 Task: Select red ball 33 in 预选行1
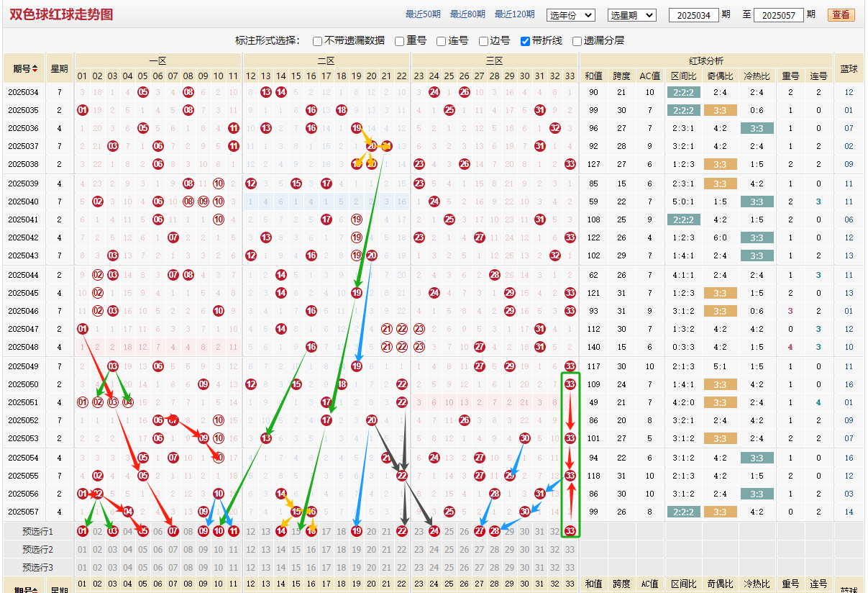570,531
